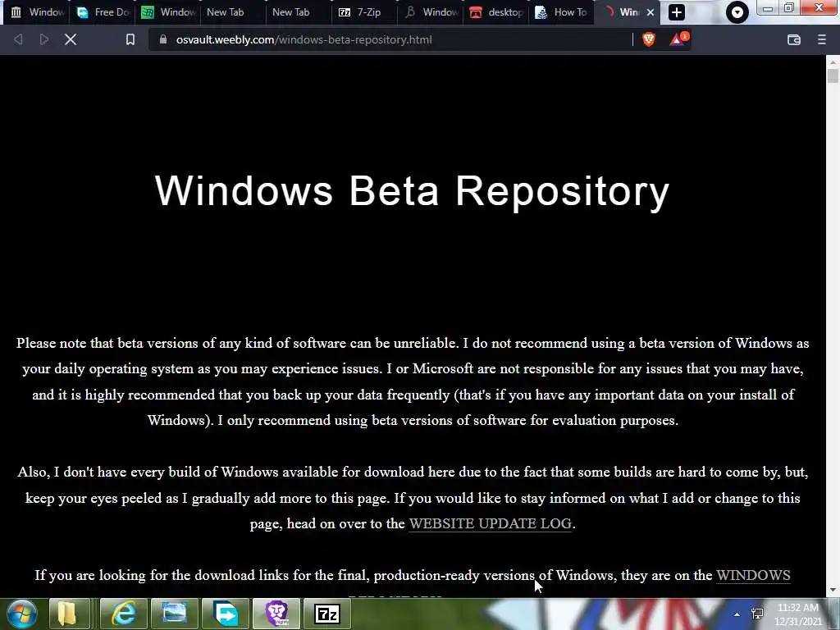Switch to the 7-Zip tab
840x630 pixels.
[364, 12]
